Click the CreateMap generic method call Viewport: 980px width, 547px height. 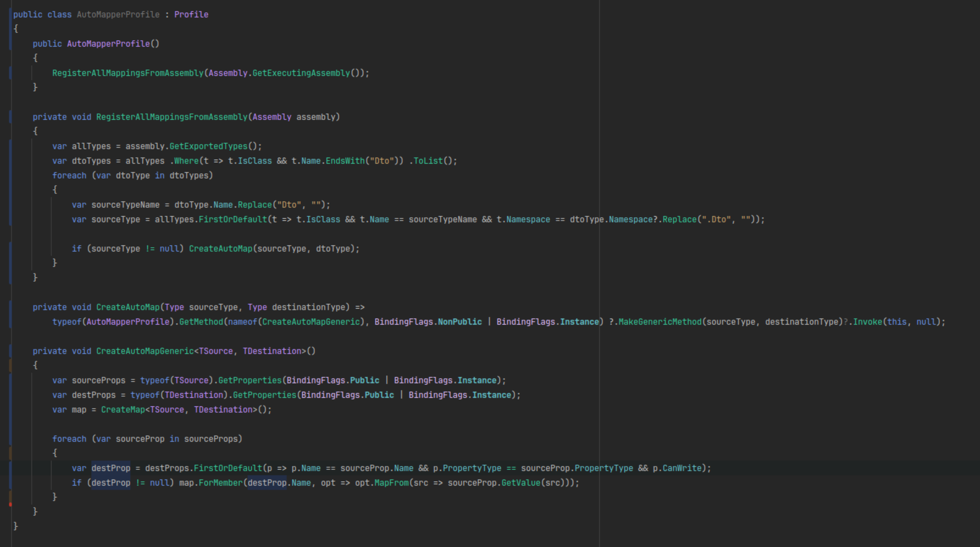(122, 410)
